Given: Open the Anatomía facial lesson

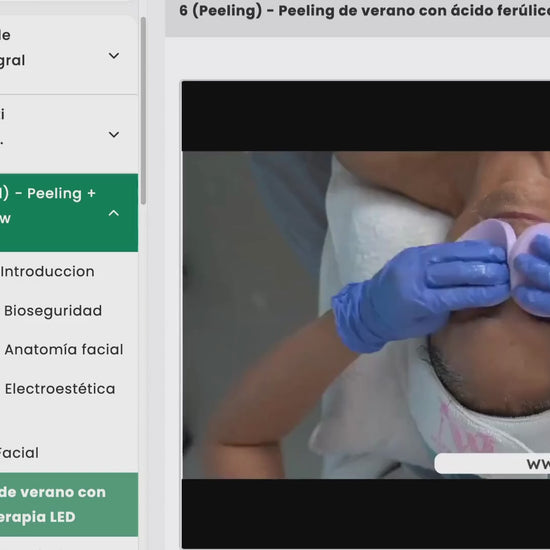Looking at the screenshot, I should [64, 350].
